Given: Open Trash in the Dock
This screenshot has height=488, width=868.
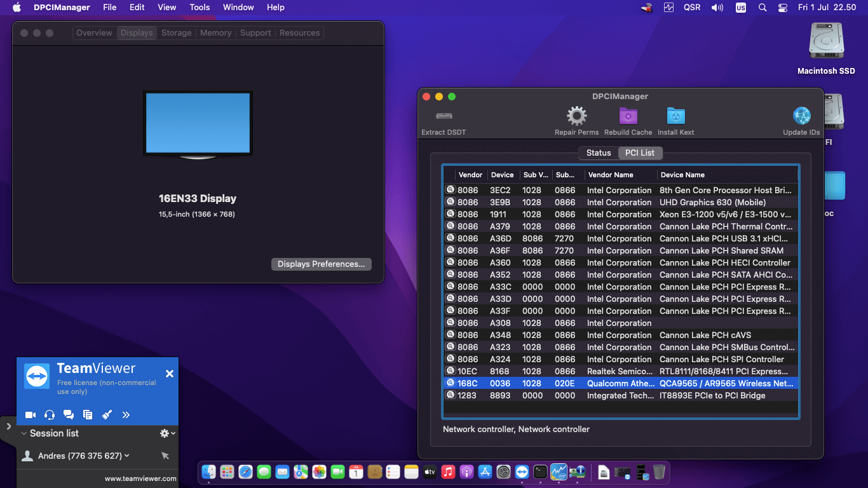Looking at the screenshot, I should click(659, 471).
